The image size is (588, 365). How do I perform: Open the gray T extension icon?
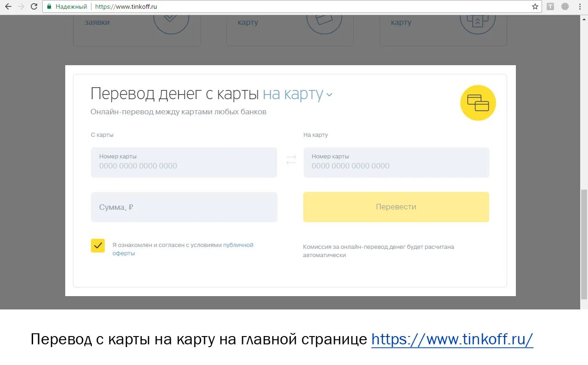[x=550, y=6]
